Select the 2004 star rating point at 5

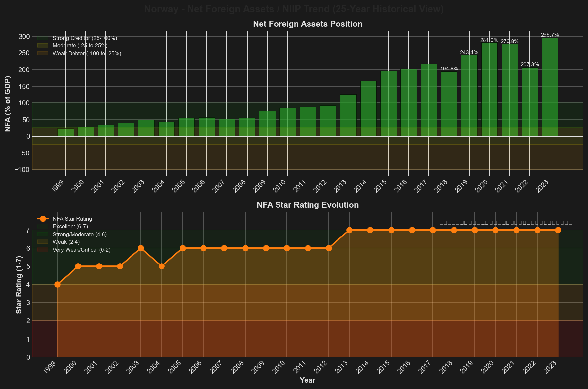tap(162, 266)
